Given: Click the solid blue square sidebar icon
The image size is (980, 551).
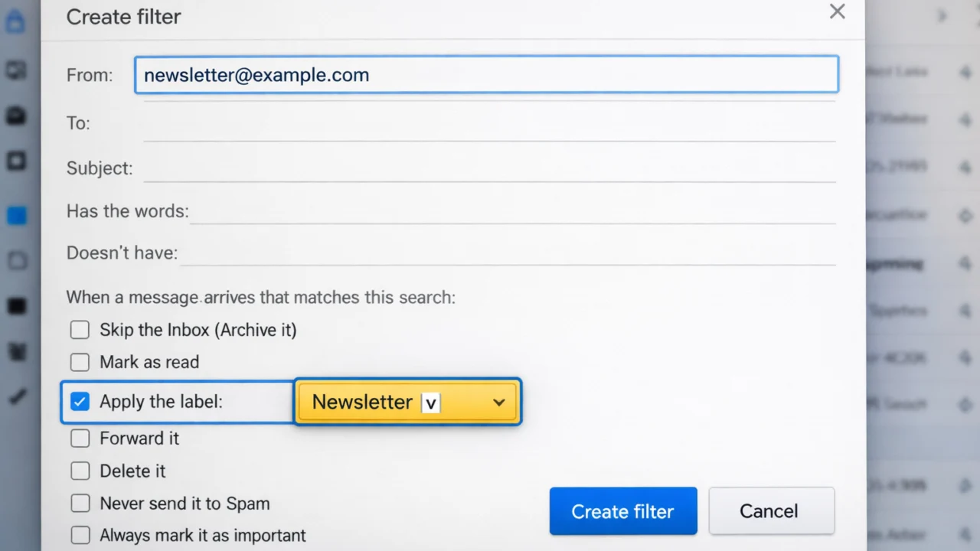Looking at the screenshot, I should pos(17,216).
